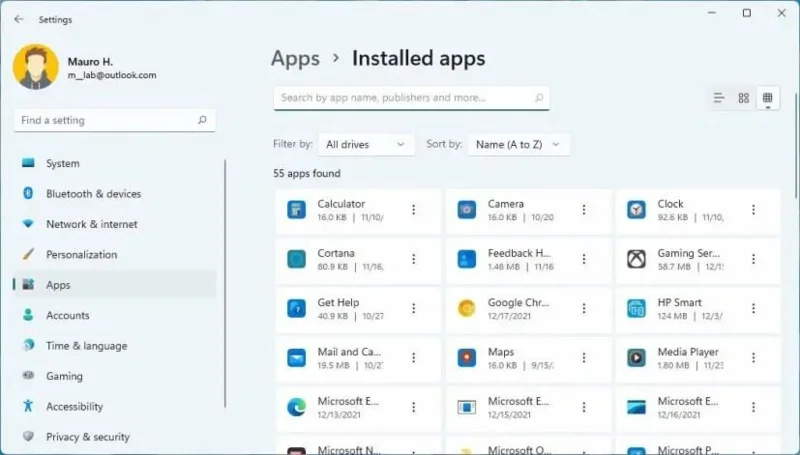Image resolution: width=800 pixels, height=455 pixels.
Task: Click the Calculator app icon
Action: coord(296,210)
